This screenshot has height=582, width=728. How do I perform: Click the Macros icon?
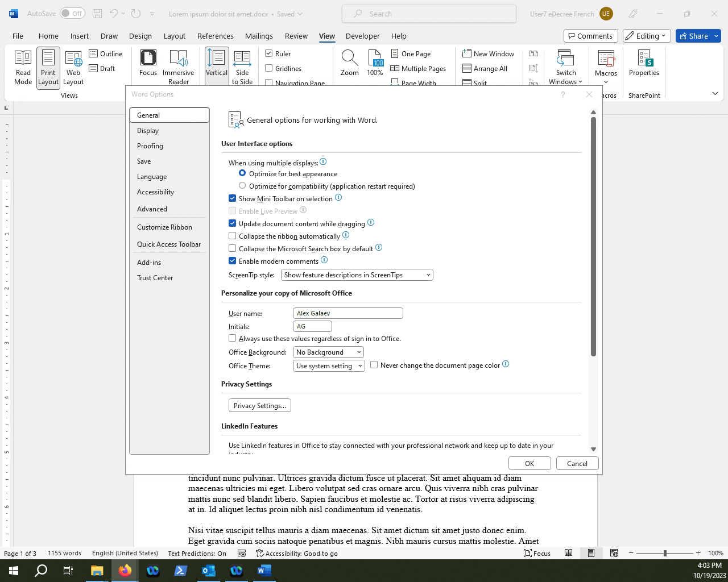pos(606,63)
